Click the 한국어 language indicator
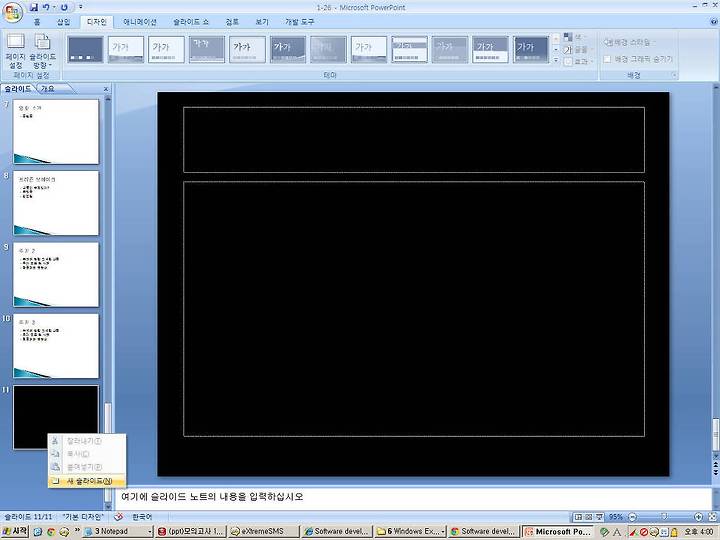The width and height of the screenshot is (720, 540). 142,517
